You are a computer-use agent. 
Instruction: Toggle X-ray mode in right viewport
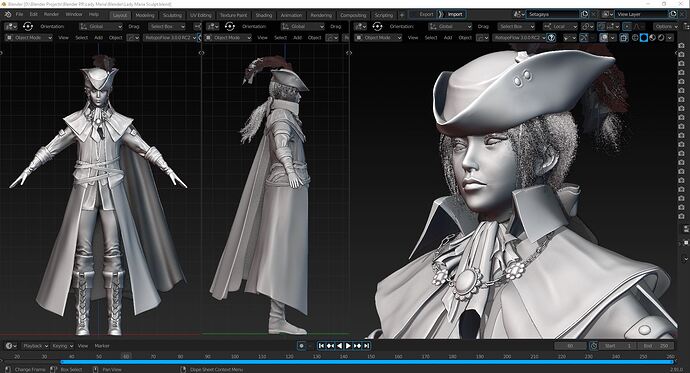(624, 38)
